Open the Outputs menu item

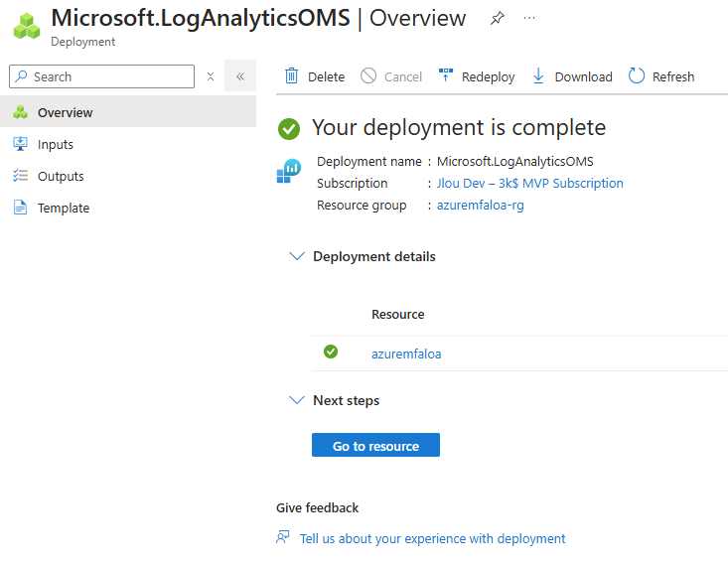pyautogui.click(x=128, y=176)
